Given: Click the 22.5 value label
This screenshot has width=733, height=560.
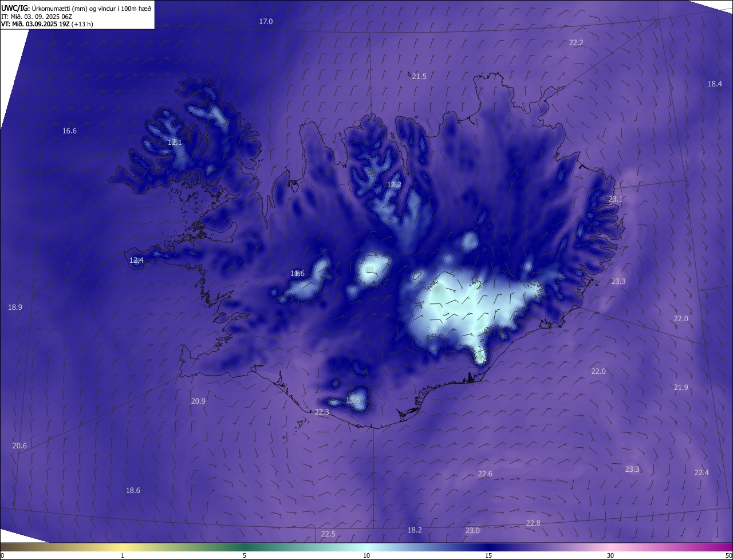Looking at the screenshot, I should point(328,534).
